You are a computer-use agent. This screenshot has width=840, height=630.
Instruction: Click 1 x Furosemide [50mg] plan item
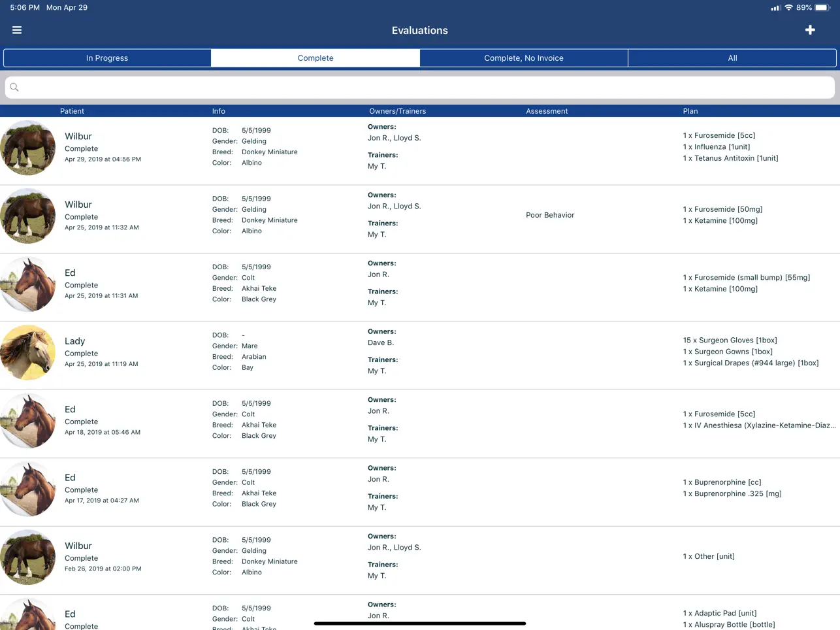pos(723,209)
